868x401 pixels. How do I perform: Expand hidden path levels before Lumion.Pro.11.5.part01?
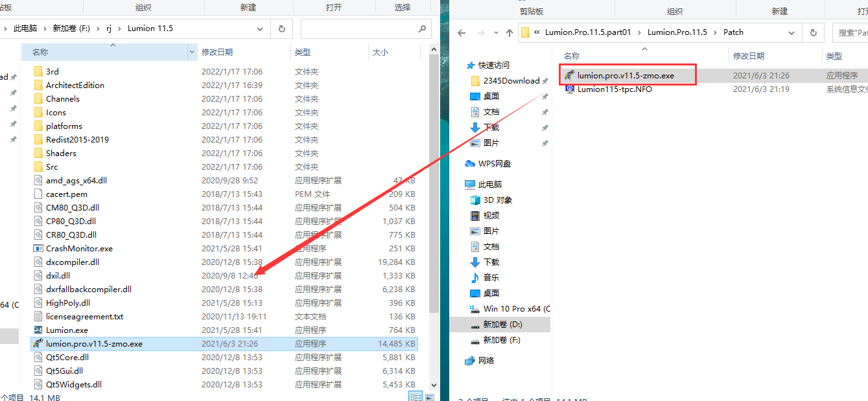coord(537,32)
